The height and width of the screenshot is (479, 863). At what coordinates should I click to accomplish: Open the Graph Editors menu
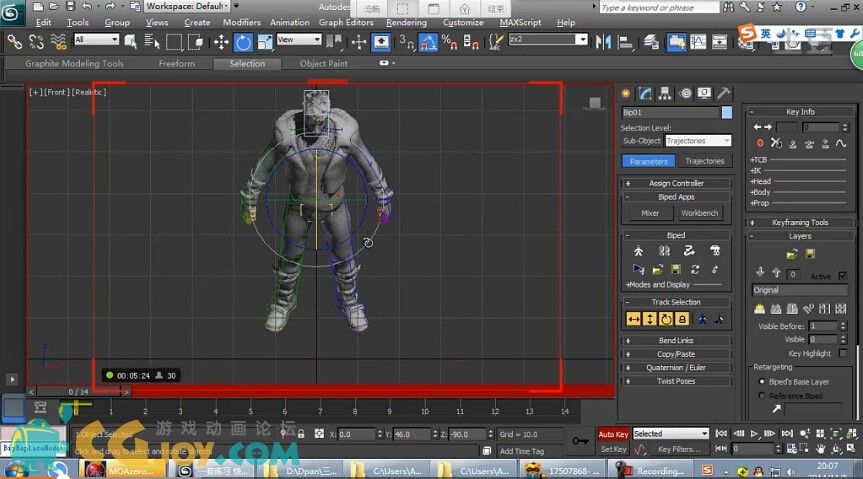click(346, 23)
